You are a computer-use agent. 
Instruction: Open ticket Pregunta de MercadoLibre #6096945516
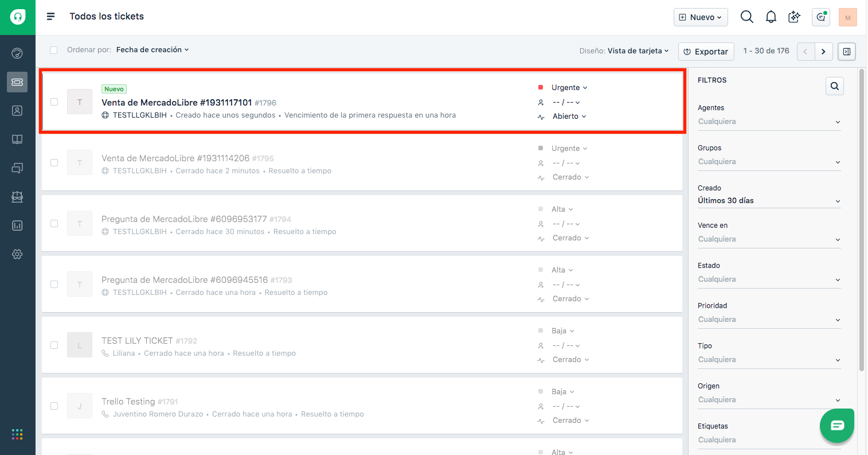pos(185,280)
